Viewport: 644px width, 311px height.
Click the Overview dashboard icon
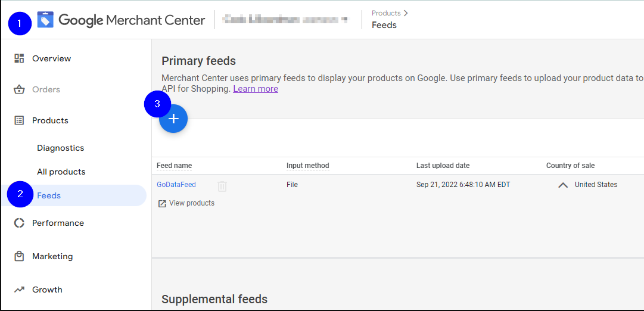(19, 58)
